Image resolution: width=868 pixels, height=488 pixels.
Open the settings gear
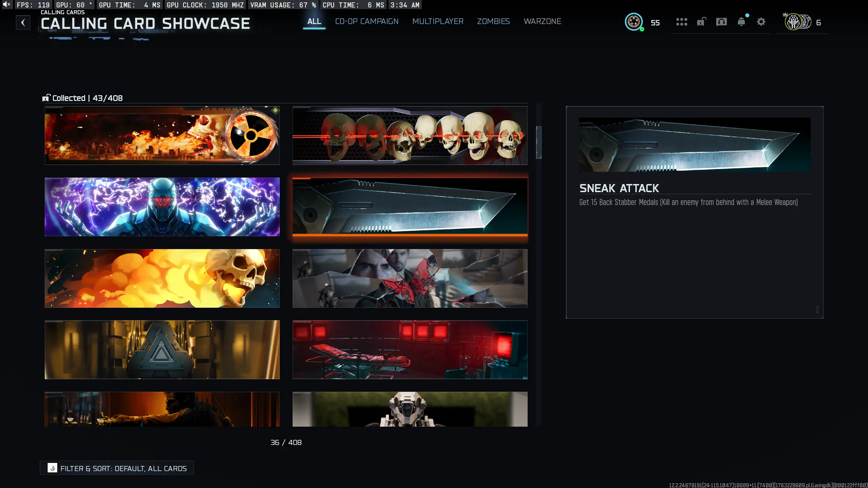(761, 22)
